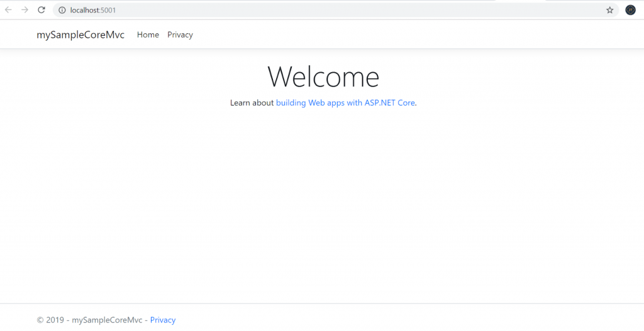Open the mySampleCoreMvc brand link
The image size is (644, 331).
point(80,35)
